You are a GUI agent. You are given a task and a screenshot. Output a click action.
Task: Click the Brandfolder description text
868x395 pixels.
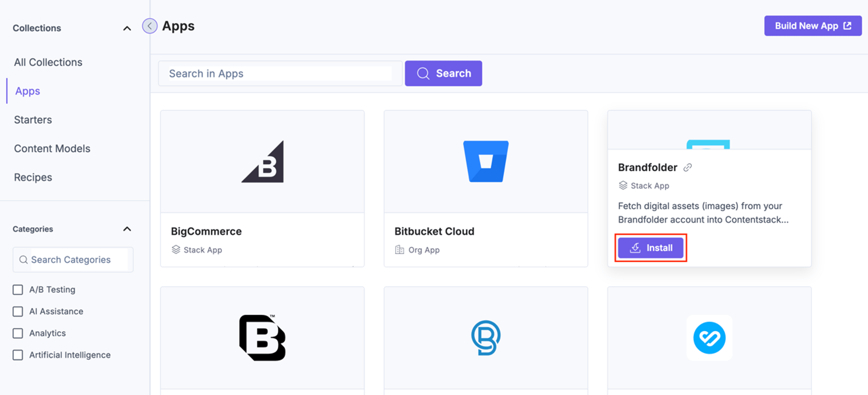pos(703,213)
